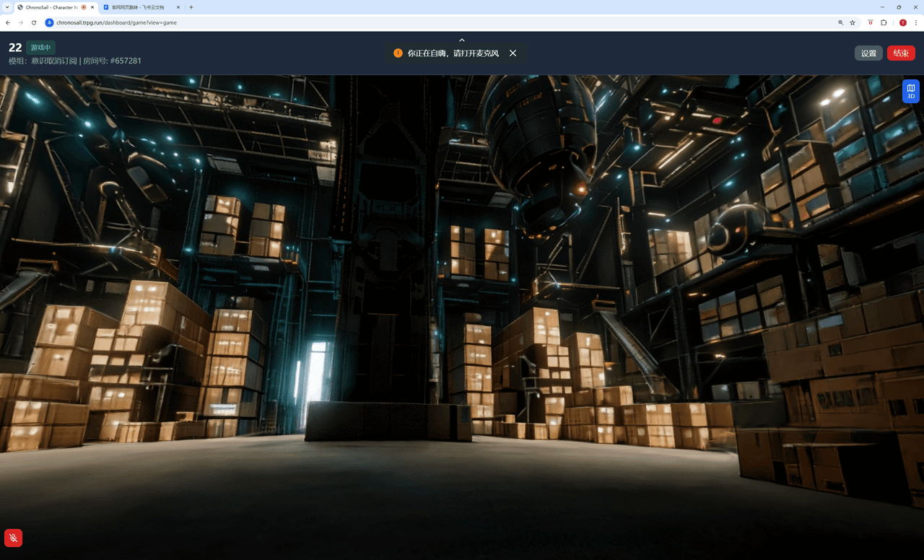
Task: Dismiss the microphone warning notification
Action: point(513,53)
